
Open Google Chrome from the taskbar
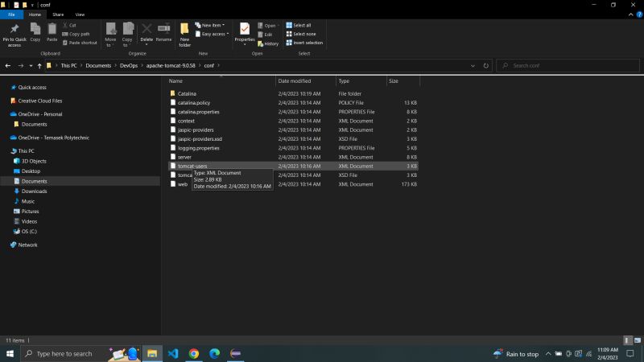point(193,353)
